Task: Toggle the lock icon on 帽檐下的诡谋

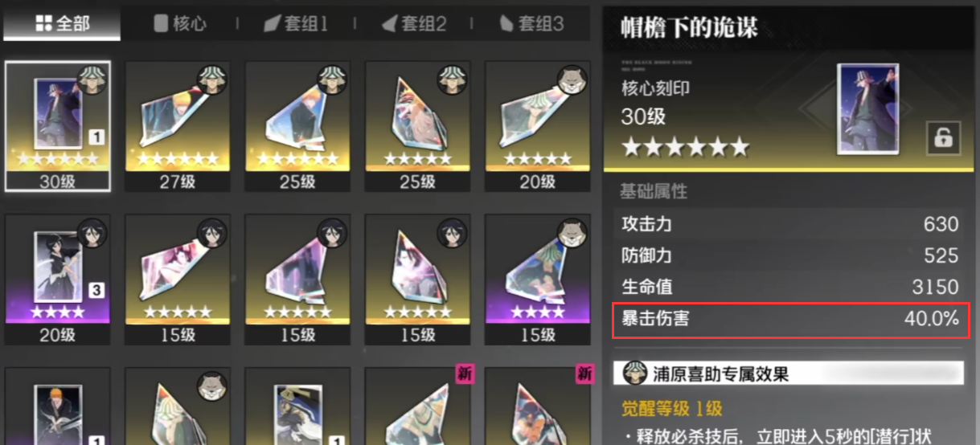Action: (943, 137)
